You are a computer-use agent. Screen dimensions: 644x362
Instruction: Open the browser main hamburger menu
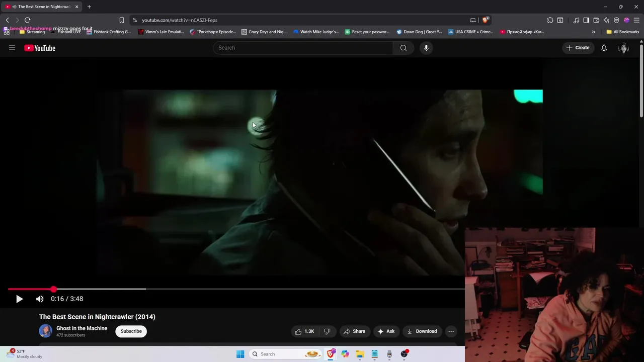[x=636, y=20]
